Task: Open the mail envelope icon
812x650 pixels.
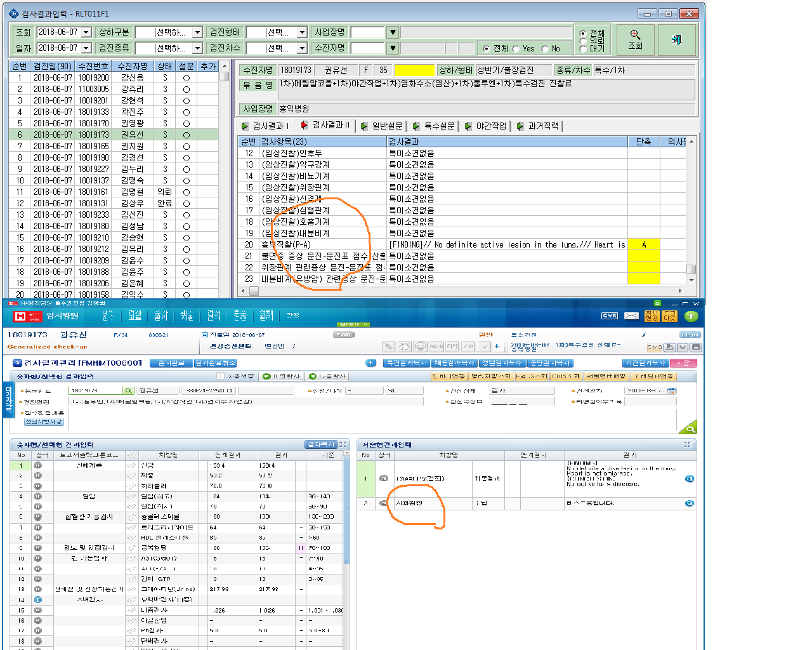Action: pos(631,315)
